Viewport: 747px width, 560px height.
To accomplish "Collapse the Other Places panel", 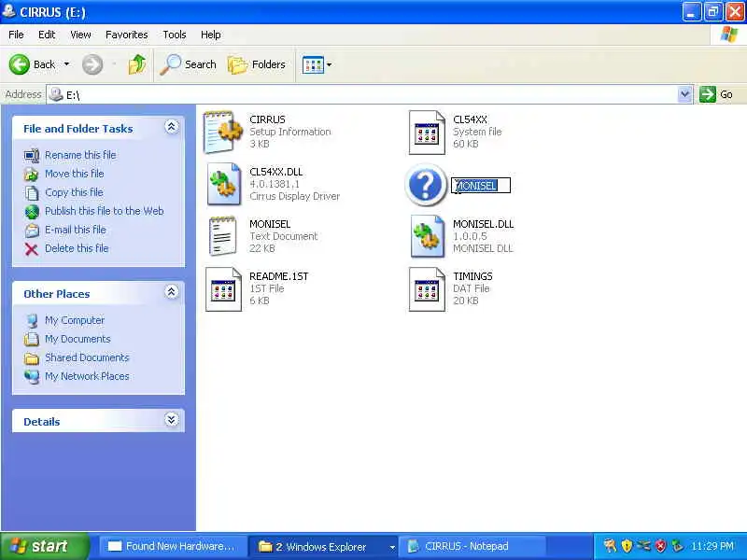I will [x=172, y=292].
